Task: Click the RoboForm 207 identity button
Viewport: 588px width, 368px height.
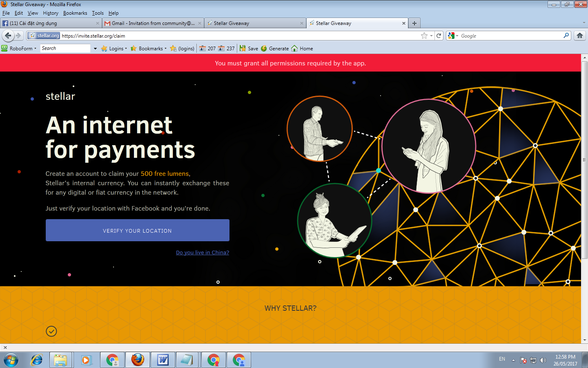Action: click(207, 48)
